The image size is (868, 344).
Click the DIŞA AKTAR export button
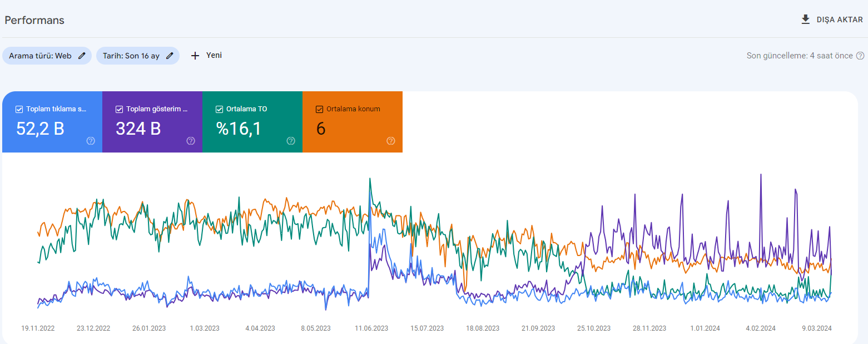click(x=832, y=20)
